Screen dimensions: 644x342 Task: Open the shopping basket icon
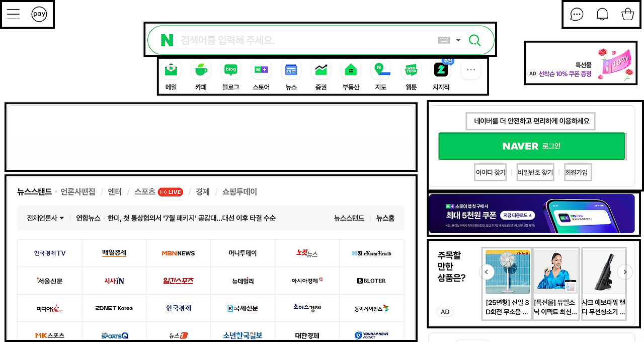click(627, 14)
